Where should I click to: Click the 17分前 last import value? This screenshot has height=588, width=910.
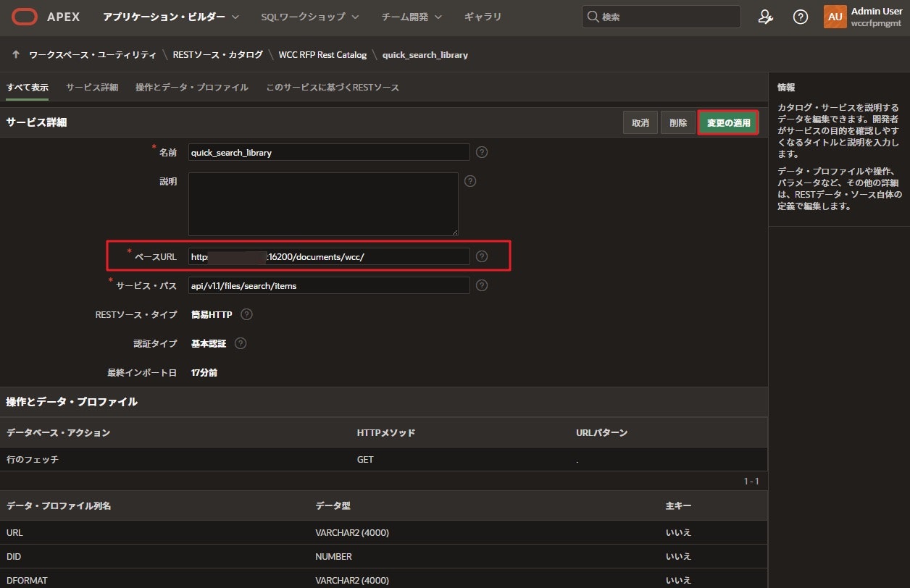(204, 372)
